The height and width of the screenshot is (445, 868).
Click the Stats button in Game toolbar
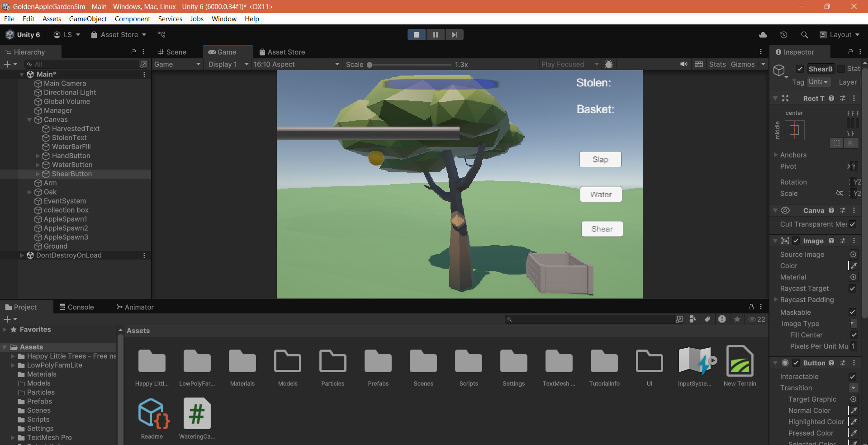coord(717,64)
